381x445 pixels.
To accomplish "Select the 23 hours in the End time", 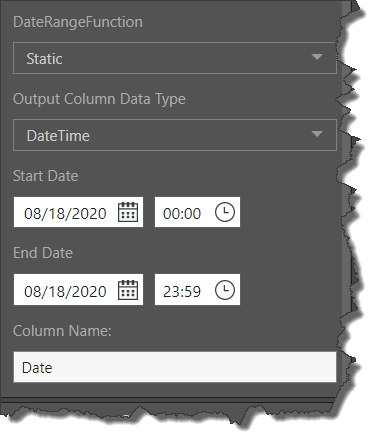I will pyautogui.click(x=171, y=291).
